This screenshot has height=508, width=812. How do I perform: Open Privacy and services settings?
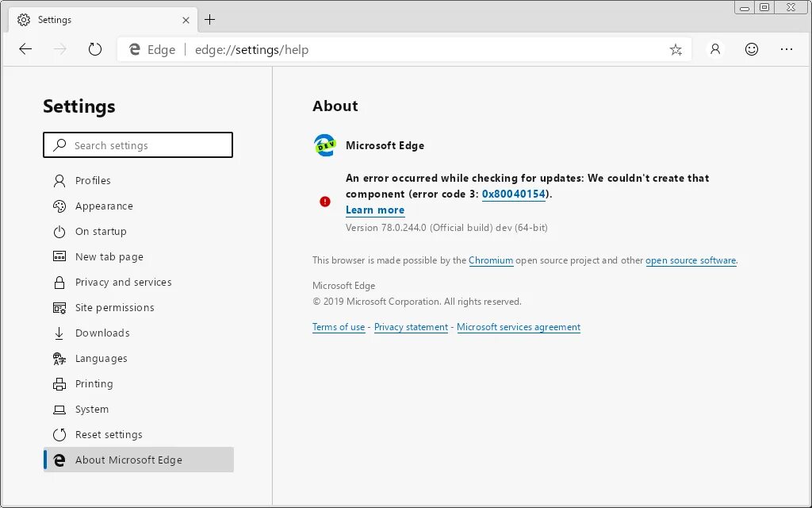click(138, 282)
